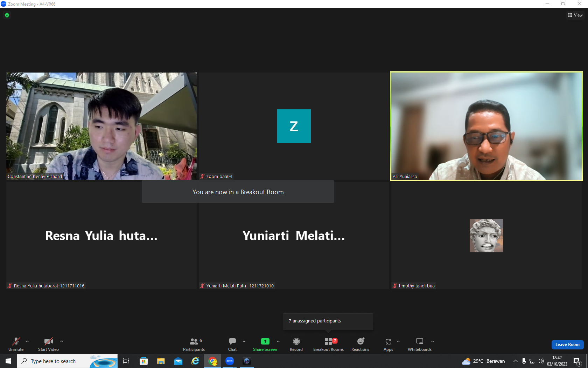Open Zoom Apps panel
The height and width of the screenshot is (368, 588).
point(388,344)
